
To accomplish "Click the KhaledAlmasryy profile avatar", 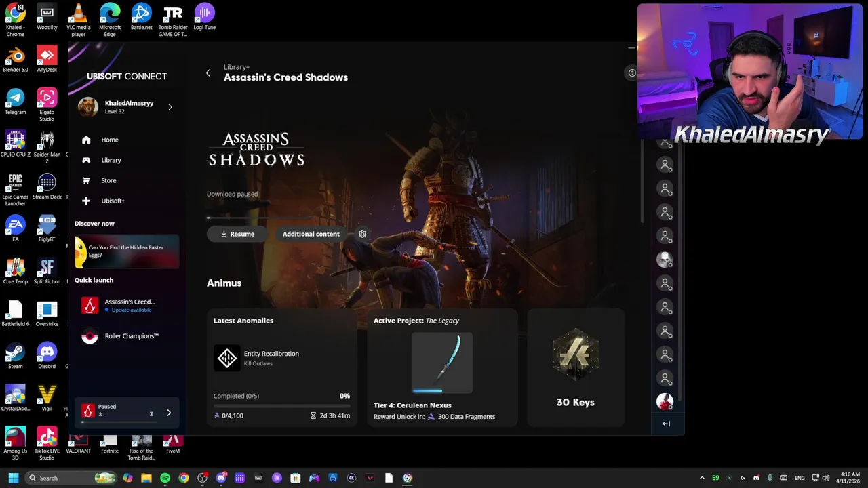I will (x=88, y=107).
